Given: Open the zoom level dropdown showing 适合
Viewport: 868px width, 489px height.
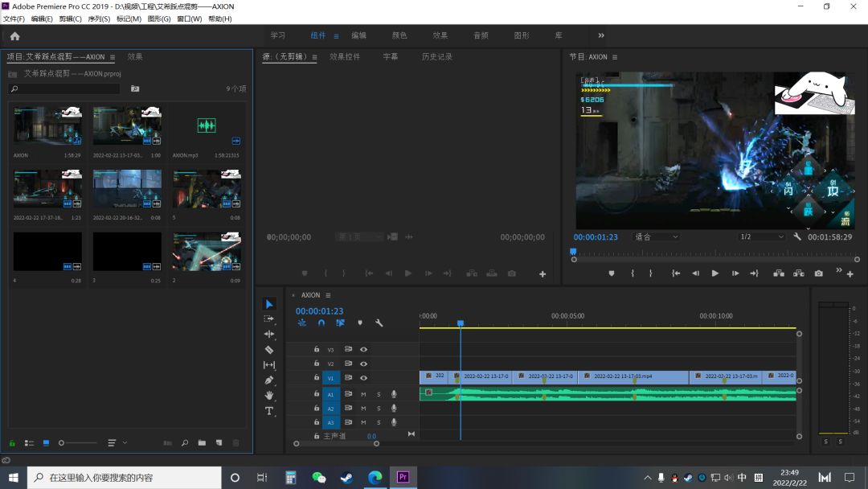Looking at the screenshot, I should click(x=656, y=237).
